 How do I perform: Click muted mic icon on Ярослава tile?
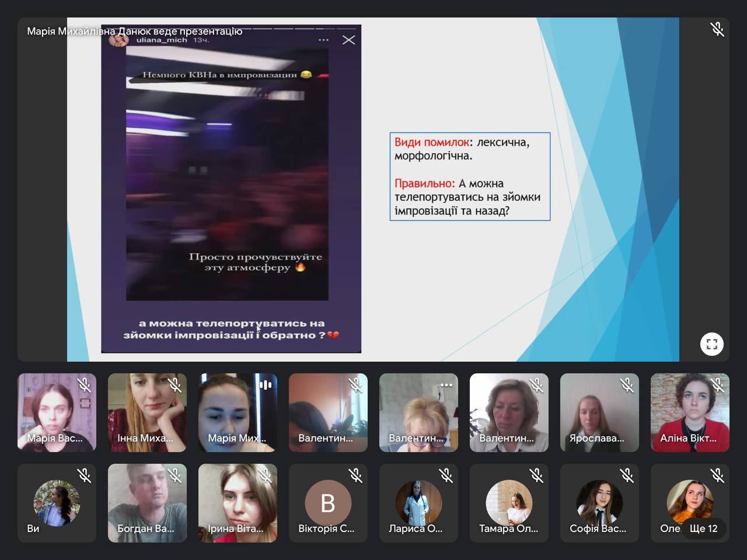(x=627, y=385)
